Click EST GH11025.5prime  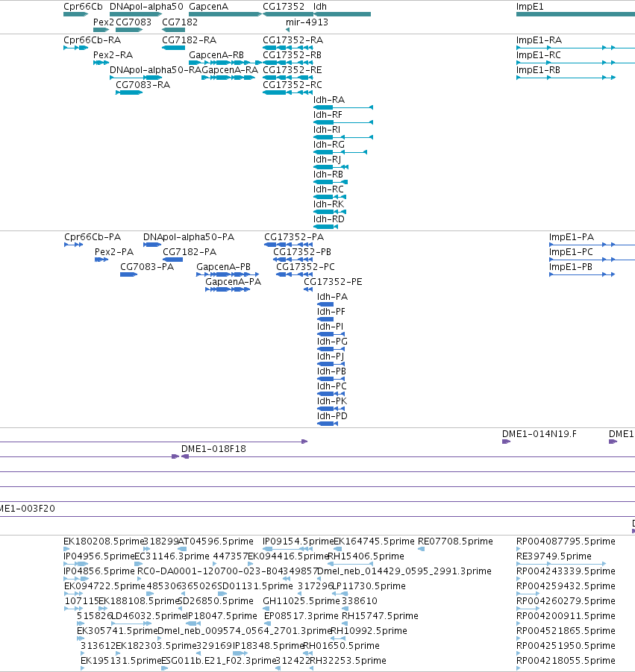[301, 601]
